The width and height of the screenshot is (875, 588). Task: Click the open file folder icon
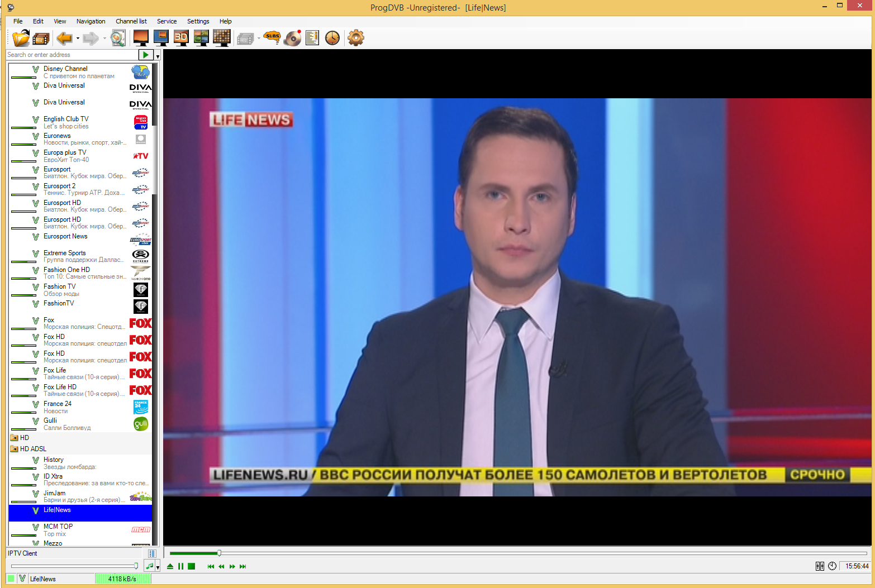[21, 38]
